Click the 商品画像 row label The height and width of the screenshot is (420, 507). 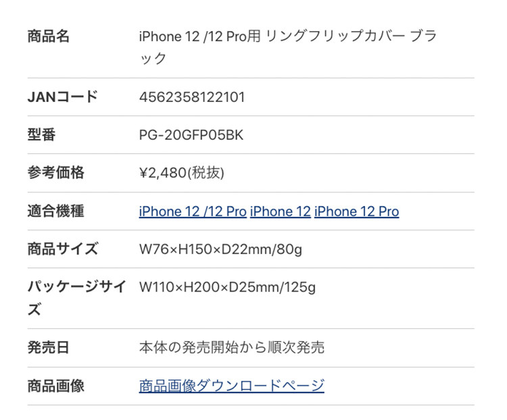click(x=55, y=386)
